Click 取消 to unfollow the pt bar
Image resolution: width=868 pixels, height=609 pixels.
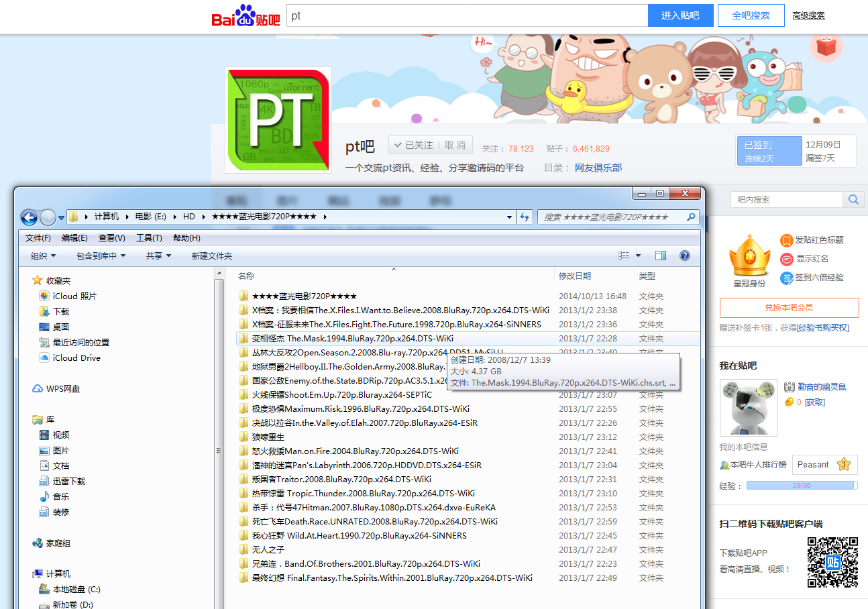(455, 145)
